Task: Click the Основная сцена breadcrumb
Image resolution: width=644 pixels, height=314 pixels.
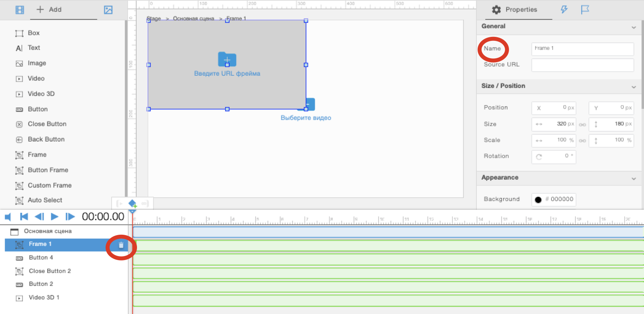Action: 193,18
